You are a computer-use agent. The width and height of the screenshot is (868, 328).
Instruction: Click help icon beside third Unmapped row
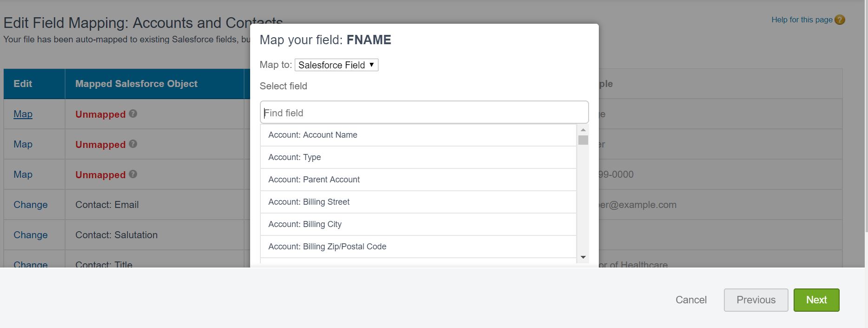click(x=133, y=174)
